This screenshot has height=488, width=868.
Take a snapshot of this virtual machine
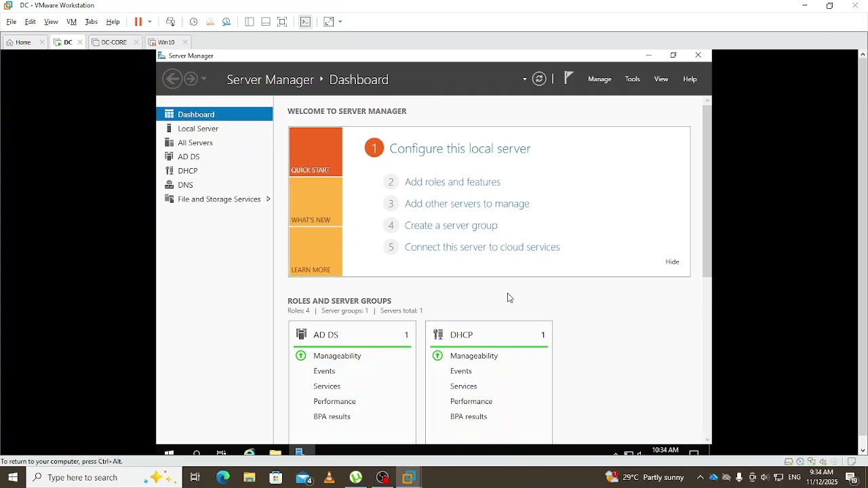(194, 22)
